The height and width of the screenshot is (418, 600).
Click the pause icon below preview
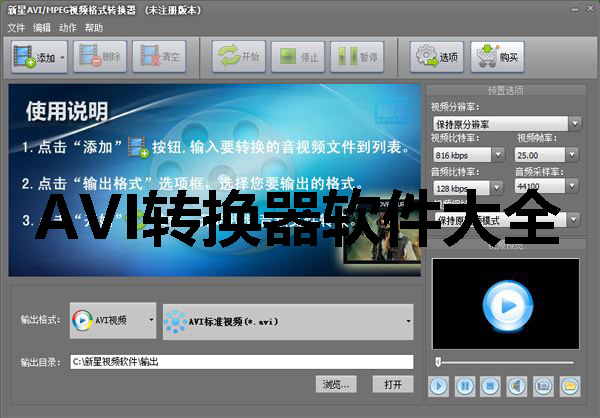click(x=465, y=386)
